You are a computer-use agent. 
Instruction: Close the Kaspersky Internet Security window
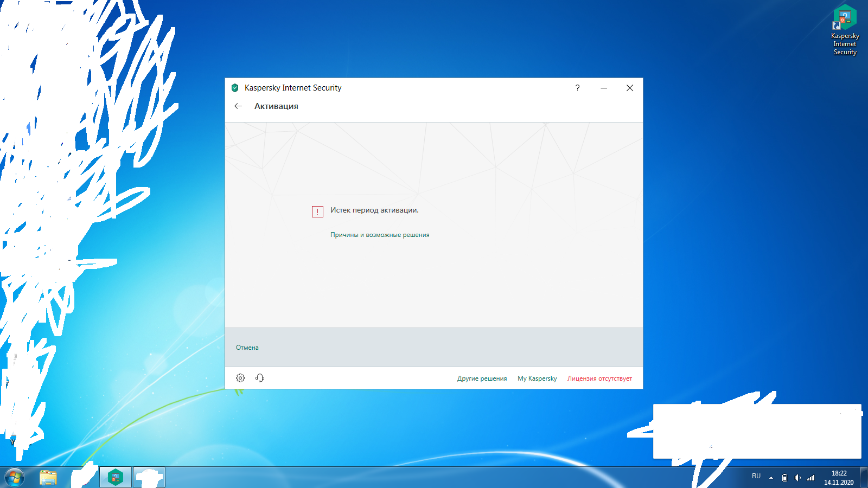coord(630,88)
